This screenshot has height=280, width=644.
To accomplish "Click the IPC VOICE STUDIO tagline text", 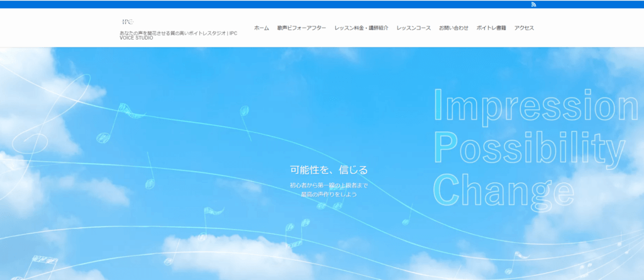I will tap(178, 35).
